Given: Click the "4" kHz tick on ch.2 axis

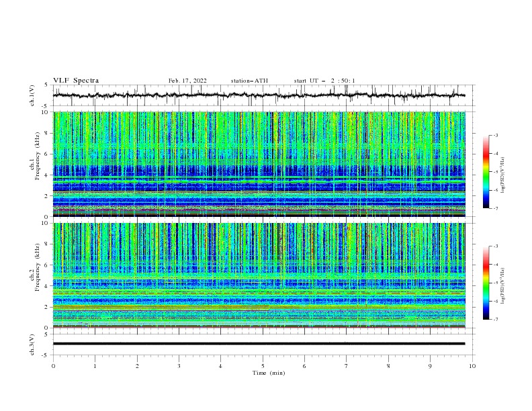Looking at the screenshot, I should (47, 286).
